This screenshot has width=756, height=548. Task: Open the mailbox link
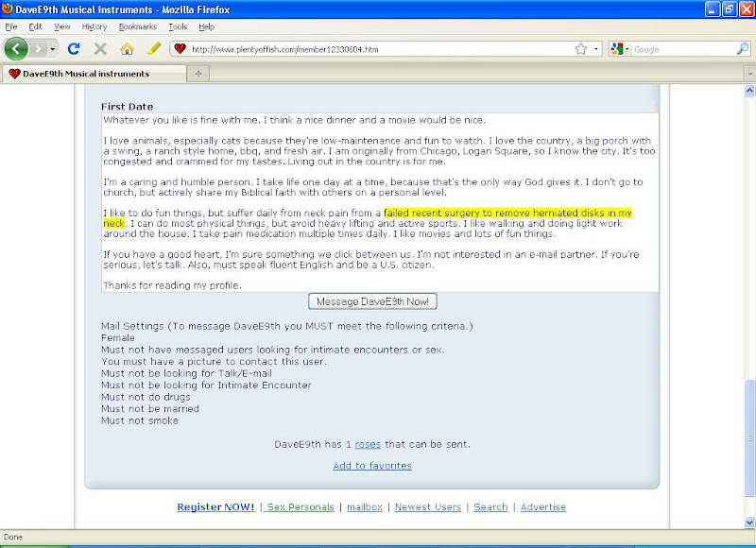[365, 507]
